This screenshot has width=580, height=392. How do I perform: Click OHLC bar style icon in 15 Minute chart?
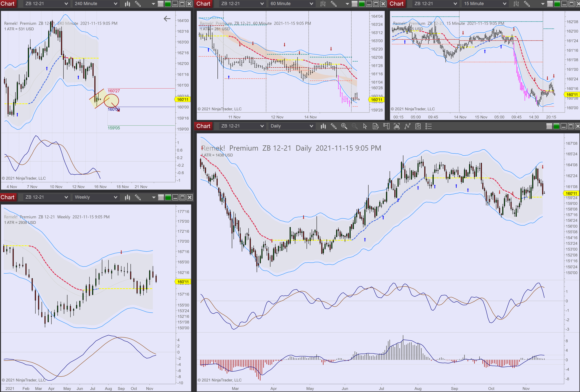point(516,4)
